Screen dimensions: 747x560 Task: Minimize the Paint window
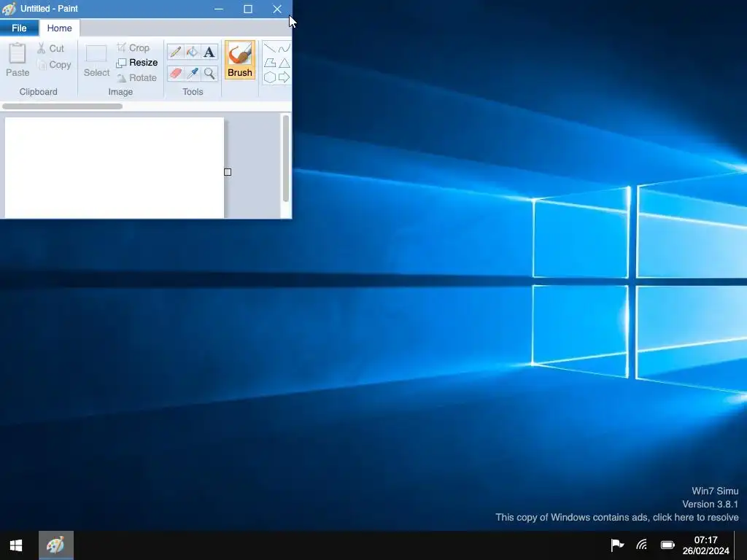click(219, 9)
